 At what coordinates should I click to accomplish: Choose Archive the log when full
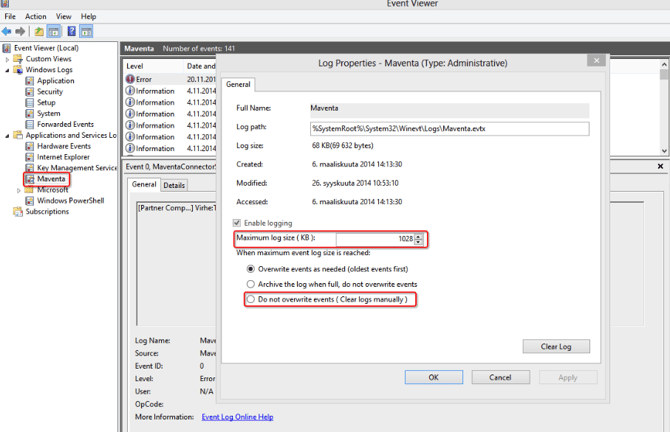coord(251,285)
